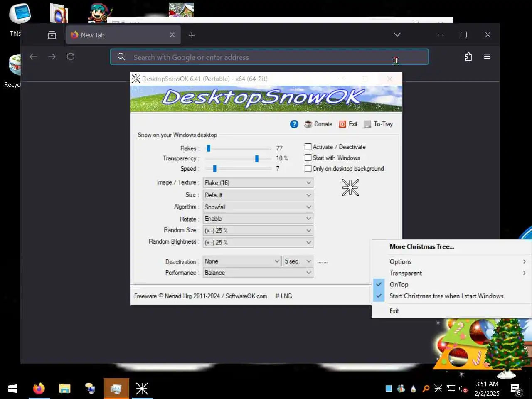The width and height of the screenshot is (532, 399).
Task: Click the snowflake icon in system tray
Action: [438, 389]
